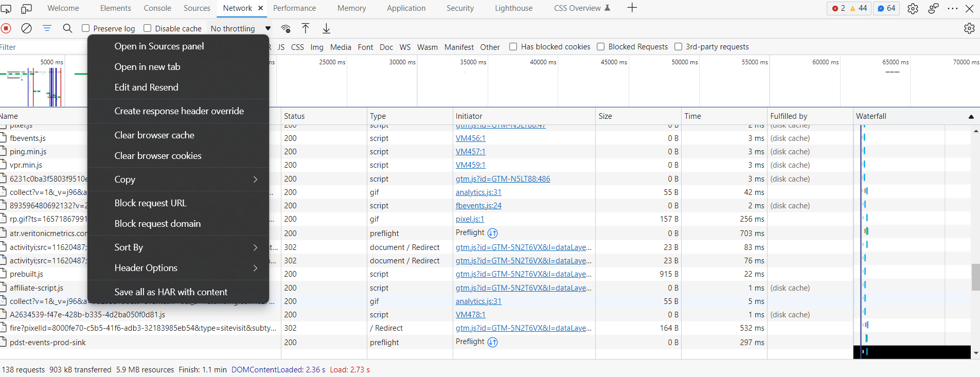
Task: Select Save all as HAR with content
Action: point(171,292)
